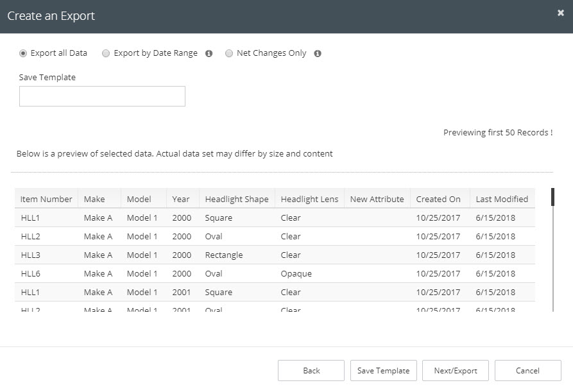Viewport: 573px width, 392px height.
Task: Click the Model column header
Action: click(x=144, y=199)
